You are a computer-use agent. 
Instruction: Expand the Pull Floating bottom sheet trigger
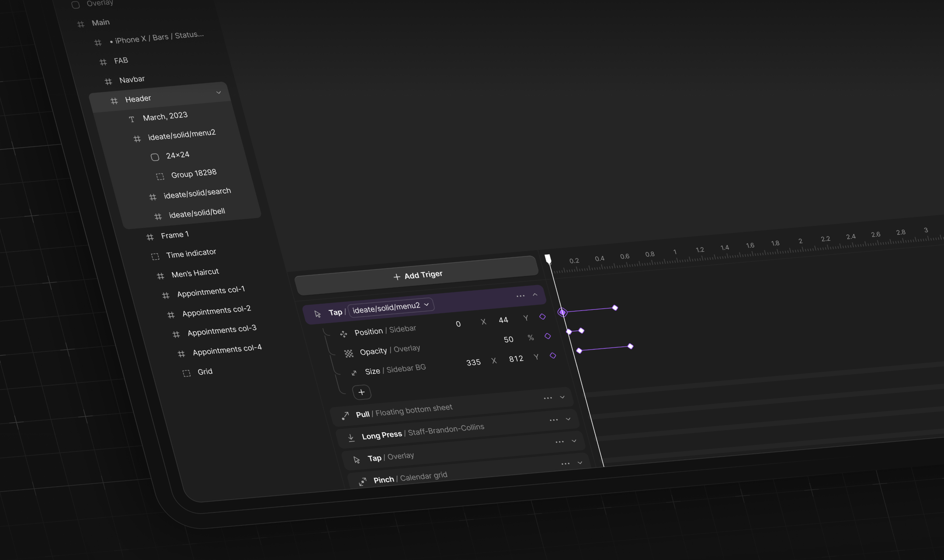562,397
